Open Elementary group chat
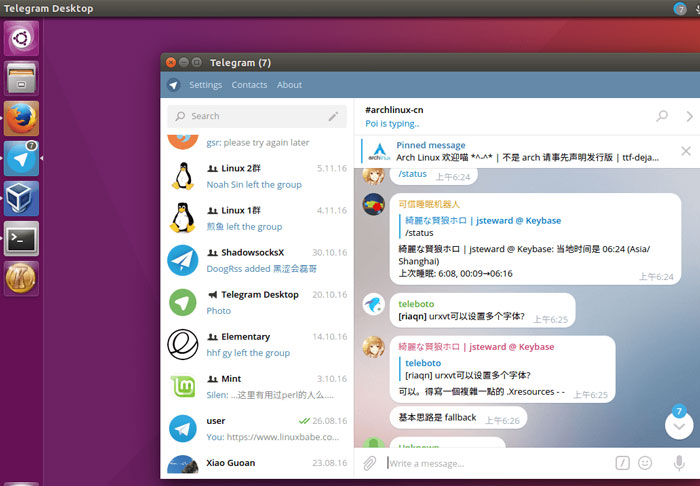The height and width of the screenshot is (486, 700). (257, 345)
